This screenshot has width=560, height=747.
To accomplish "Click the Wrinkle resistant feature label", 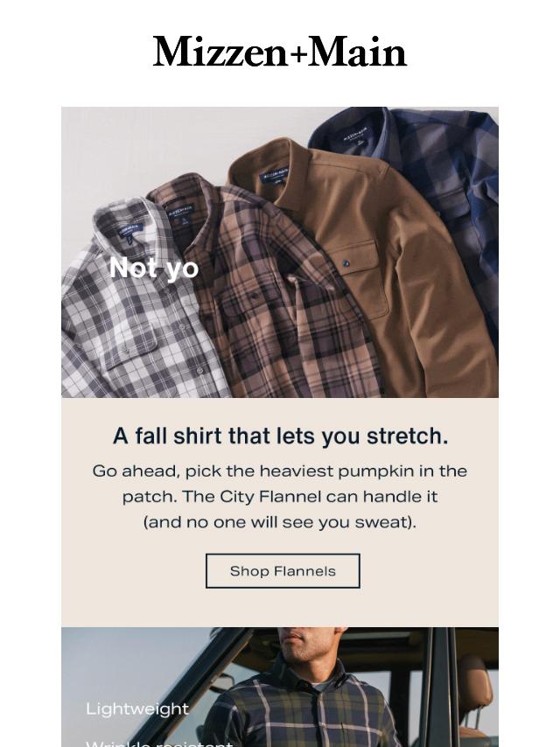I will [x=159, y=744].
